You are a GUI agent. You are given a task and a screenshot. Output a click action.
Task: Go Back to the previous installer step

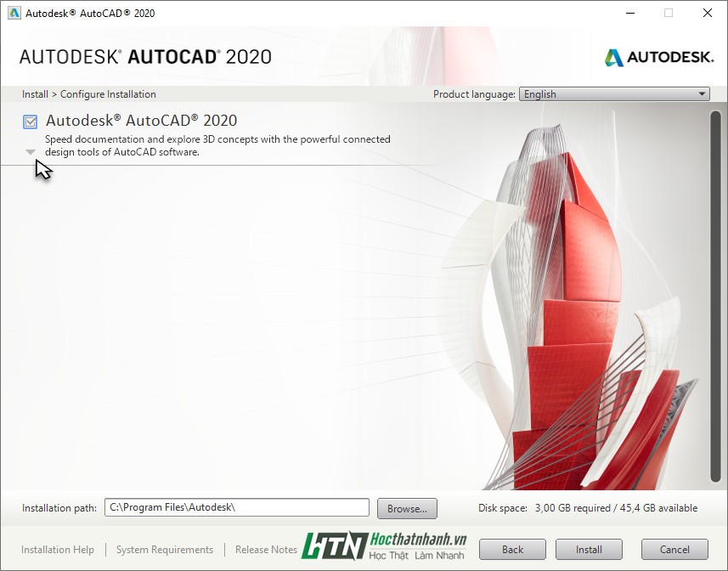(x=512, y=550)
